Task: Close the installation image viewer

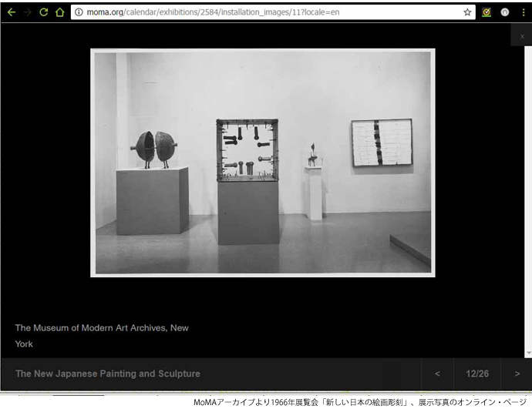Action: click(522, 35)
